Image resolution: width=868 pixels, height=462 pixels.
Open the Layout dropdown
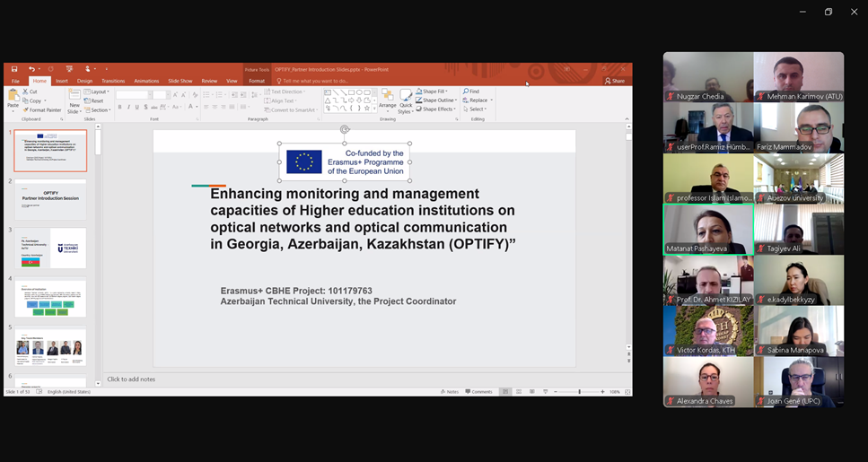(x=98, y=92)
